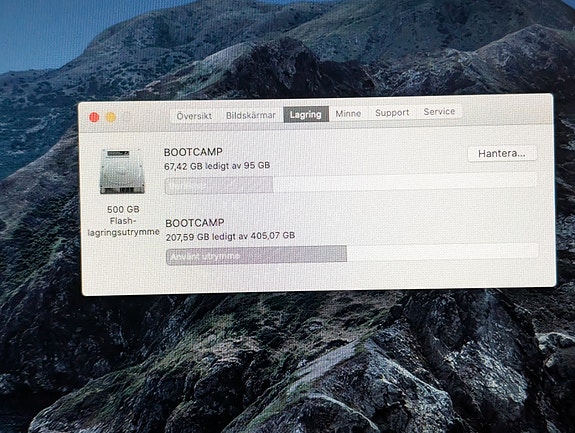575x433 pixels.
Task: Close the window with the red button
Action: 94,117
